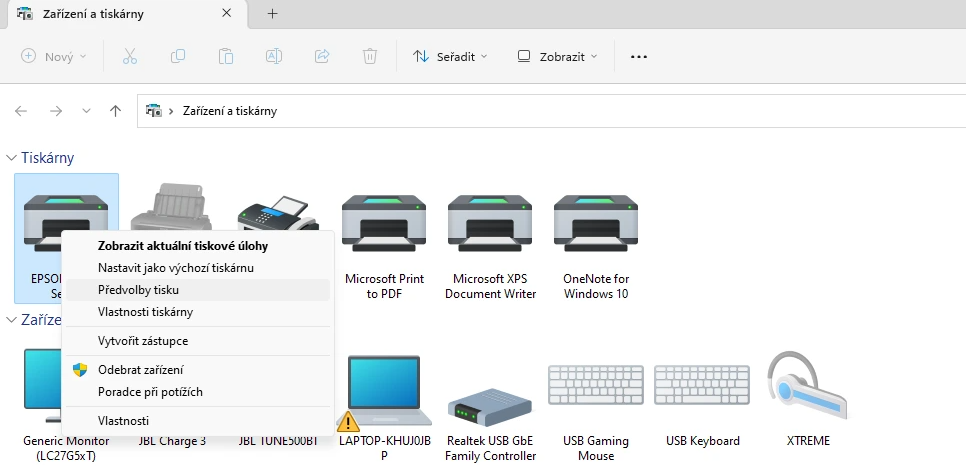Click the Nový button
Screen dimensions: 966x466
(54, 57)
